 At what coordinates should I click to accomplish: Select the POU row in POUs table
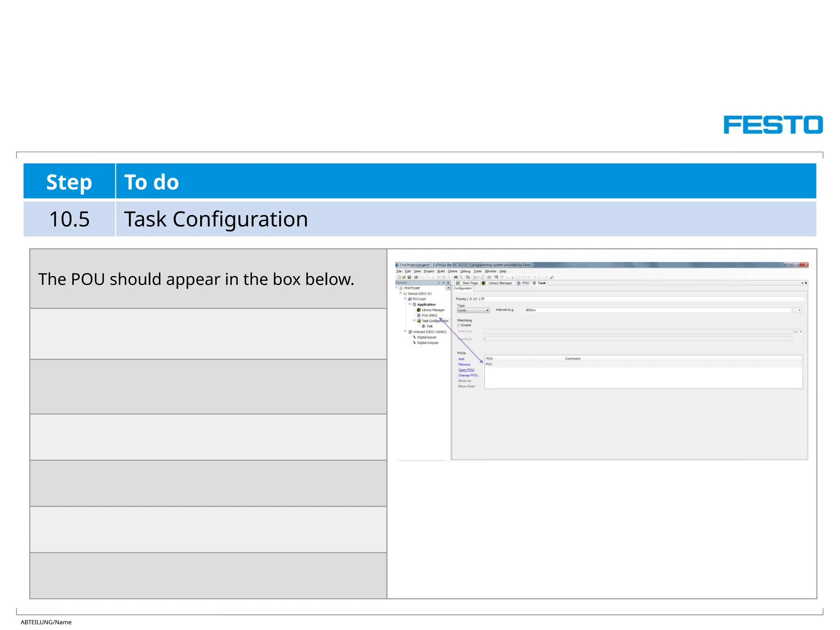click(x=644, y=364)
